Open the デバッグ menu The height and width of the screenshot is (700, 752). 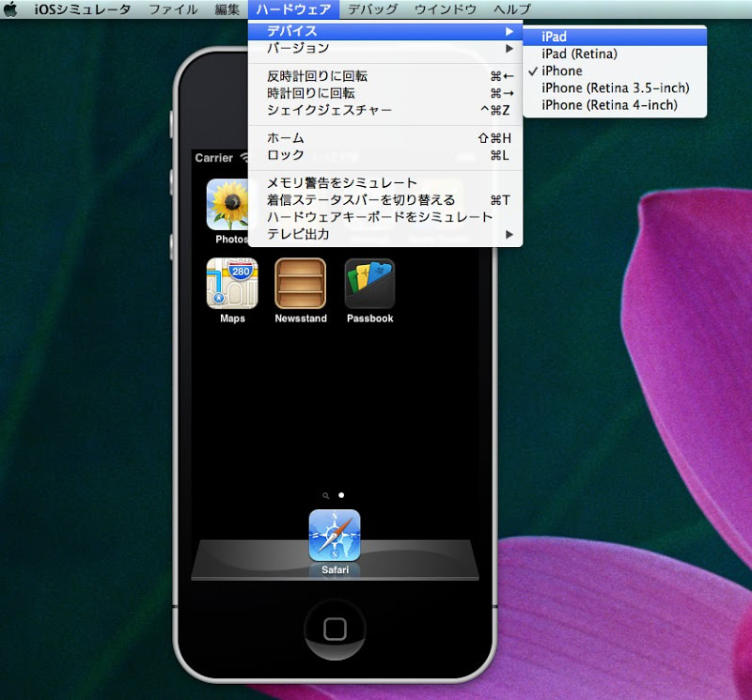pyautogui.click(x=372, y=9)
